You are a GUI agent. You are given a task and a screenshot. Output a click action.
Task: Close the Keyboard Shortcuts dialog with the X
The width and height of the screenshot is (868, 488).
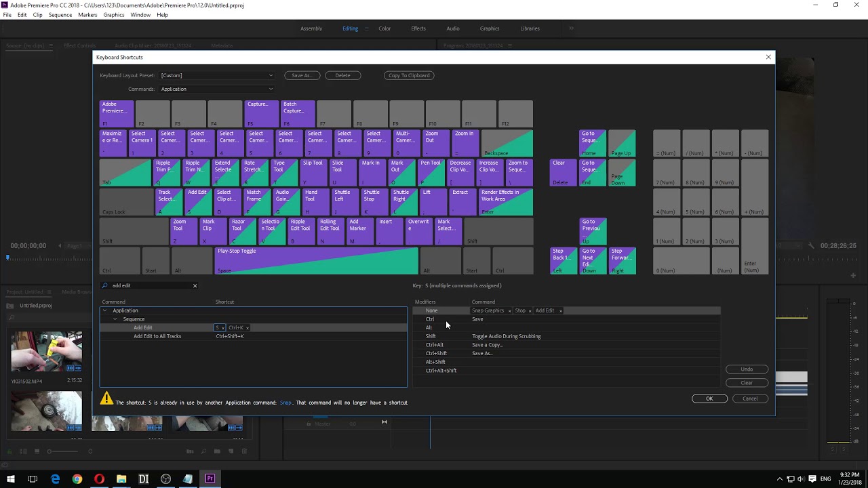[x=768, y=57]
